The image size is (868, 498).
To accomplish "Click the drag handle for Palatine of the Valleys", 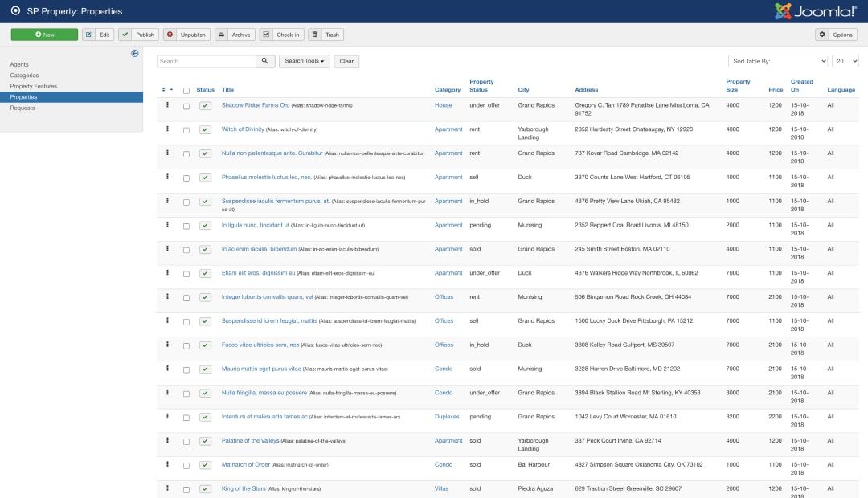I will 167,440.
